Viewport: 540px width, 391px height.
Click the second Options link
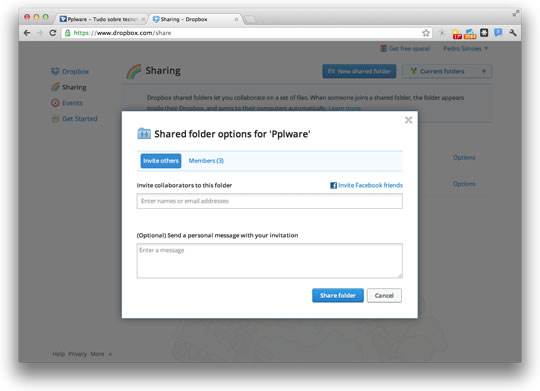[464, 184]
